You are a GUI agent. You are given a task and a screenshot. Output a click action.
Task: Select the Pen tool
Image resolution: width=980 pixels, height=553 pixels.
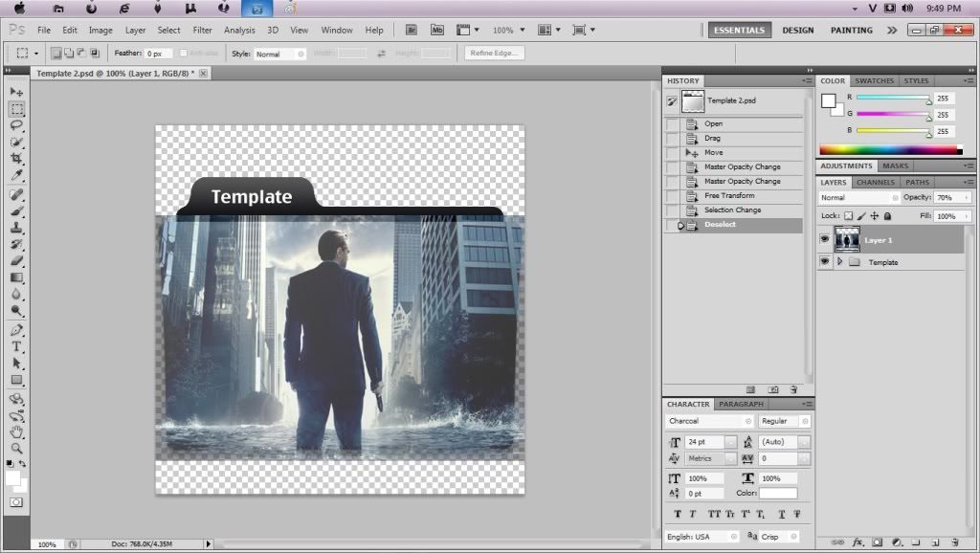[16, 330]
